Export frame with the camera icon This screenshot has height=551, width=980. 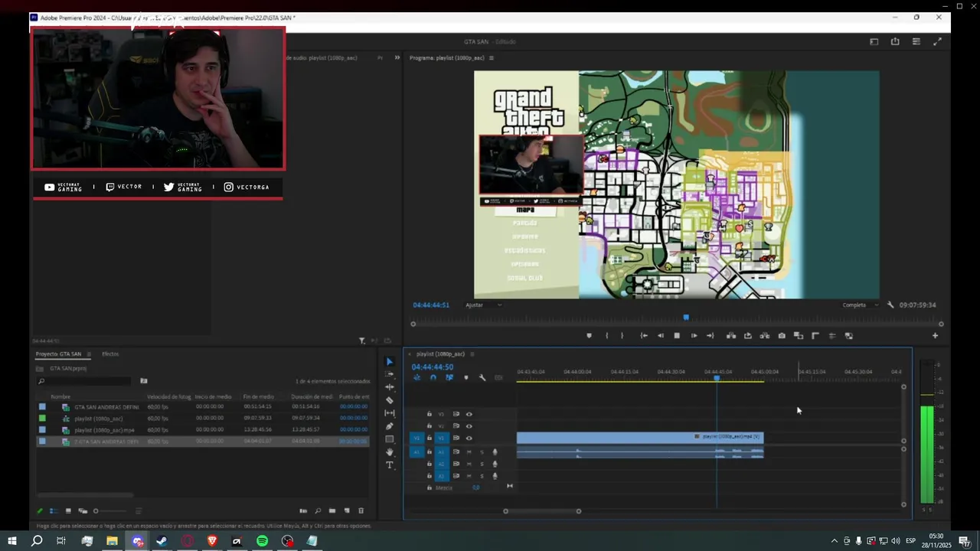point(782,335)
